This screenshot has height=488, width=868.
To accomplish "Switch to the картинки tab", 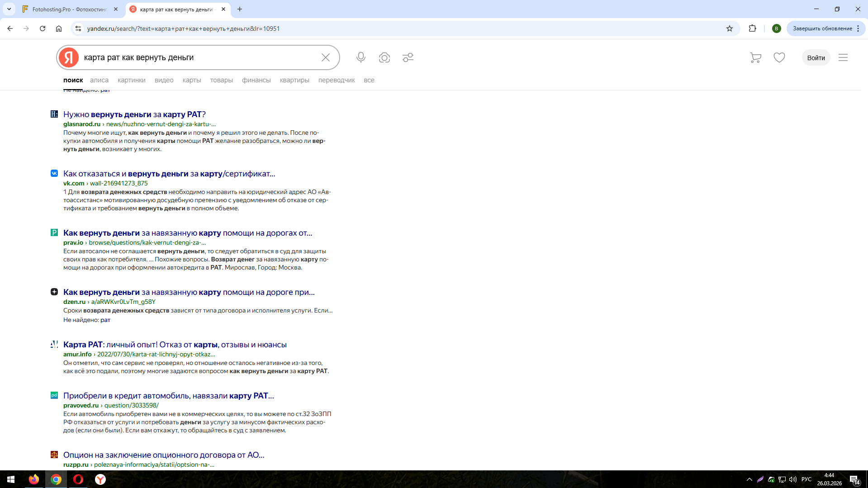I will (131, 80).
